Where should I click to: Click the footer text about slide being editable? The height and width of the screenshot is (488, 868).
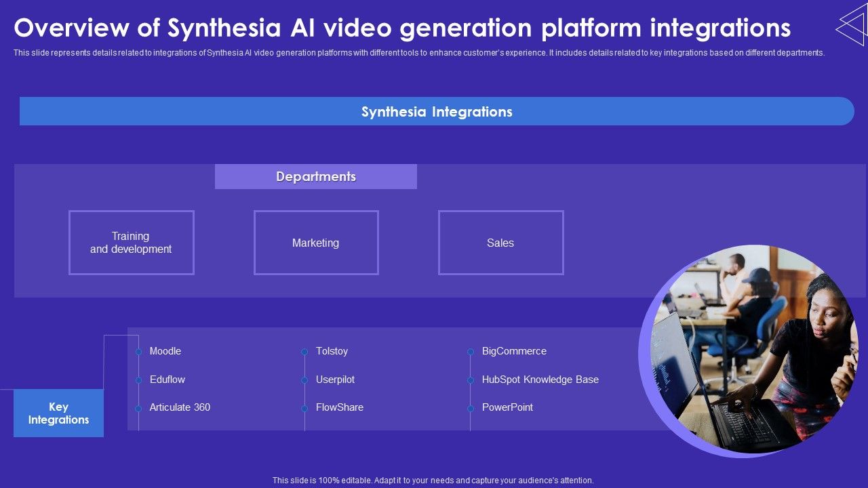click(x=433, y=480)
